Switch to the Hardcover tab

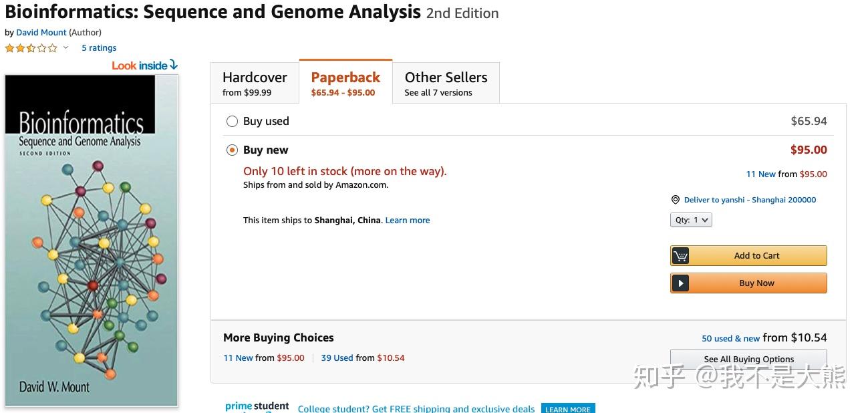[255, 84]
